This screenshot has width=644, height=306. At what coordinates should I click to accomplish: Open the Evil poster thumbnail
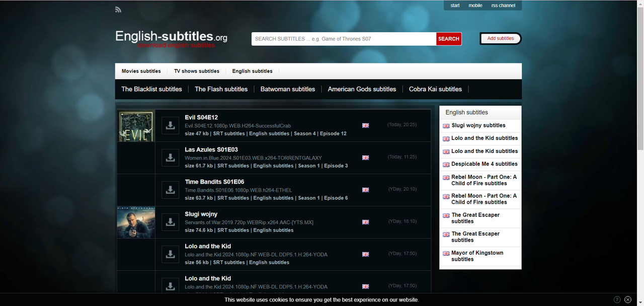tap(136, 126)
